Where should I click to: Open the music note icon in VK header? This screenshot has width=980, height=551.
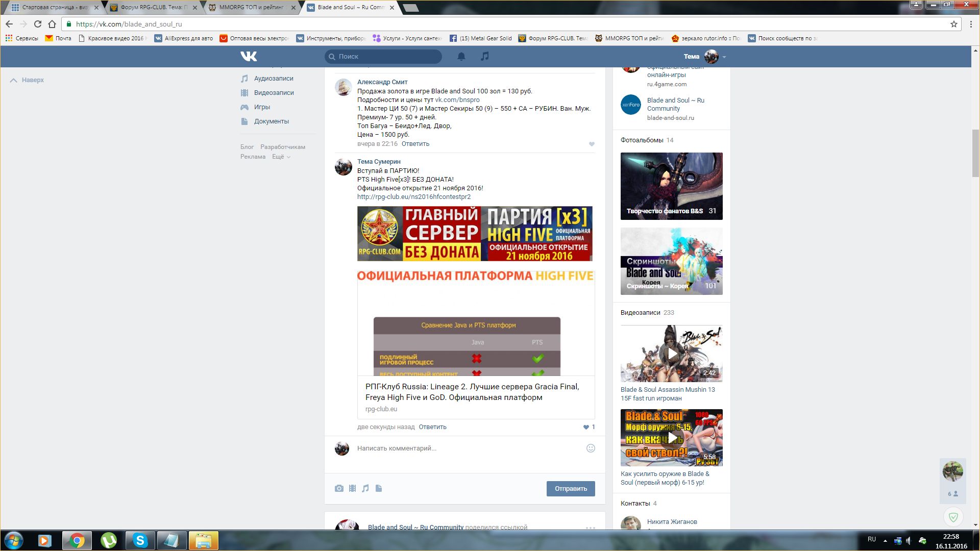485,56
